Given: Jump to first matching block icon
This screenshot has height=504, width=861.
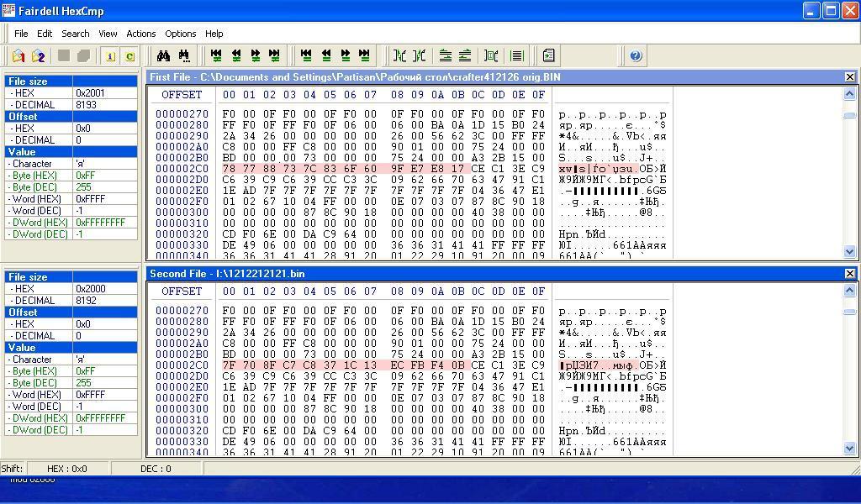Looking at the screenshot, I should 306,55.
